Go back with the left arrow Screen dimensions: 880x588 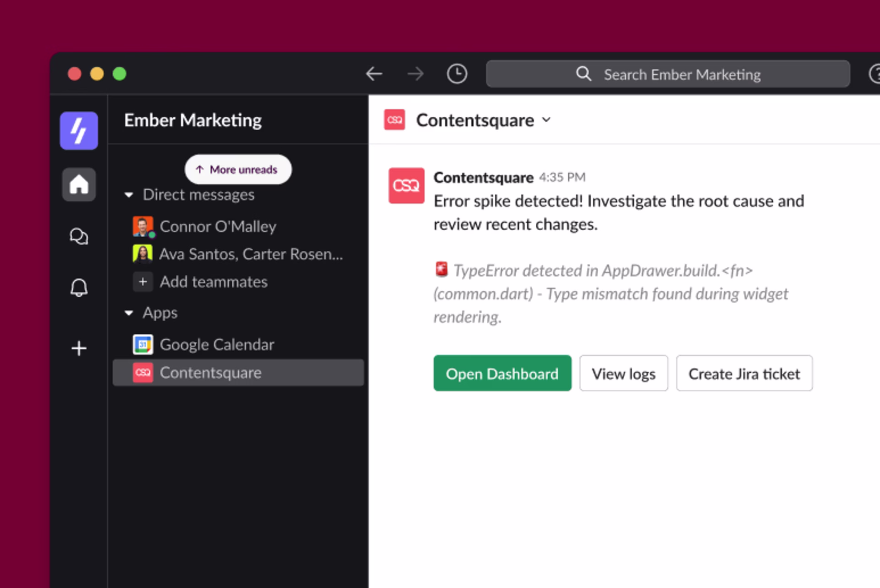374,74
